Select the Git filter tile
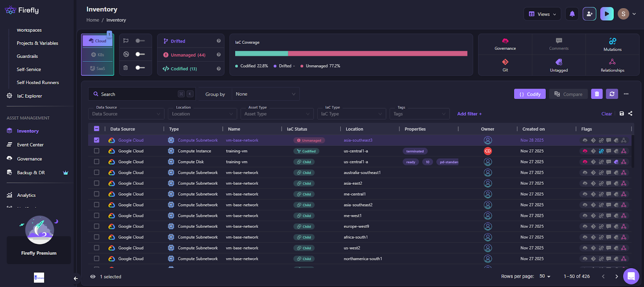644x287 pixels. (x=505, y=65)
